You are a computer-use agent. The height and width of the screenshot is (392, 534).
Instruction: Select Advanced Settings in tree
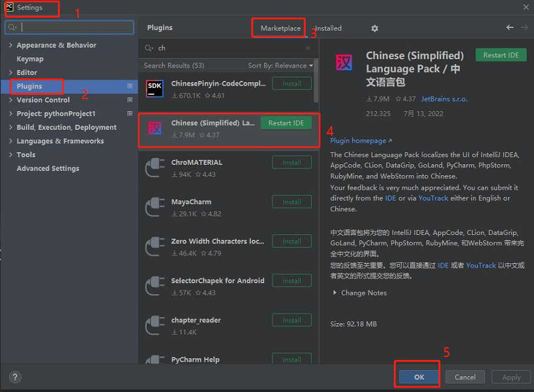[48, 169]
